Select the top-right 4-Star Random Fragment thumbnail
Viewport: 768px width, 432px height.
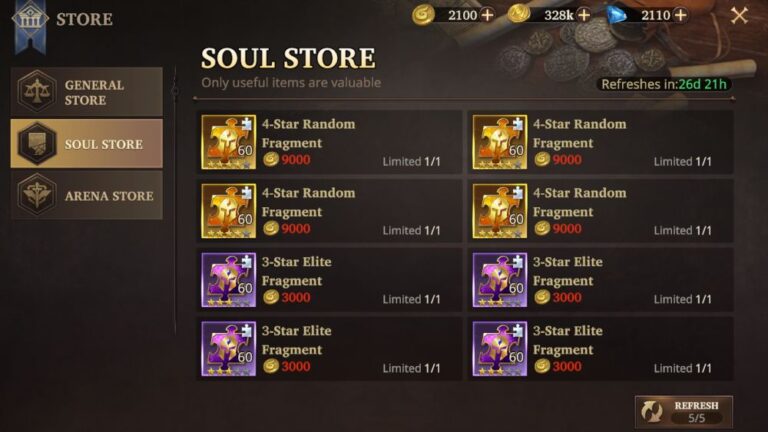pos(500,142)
